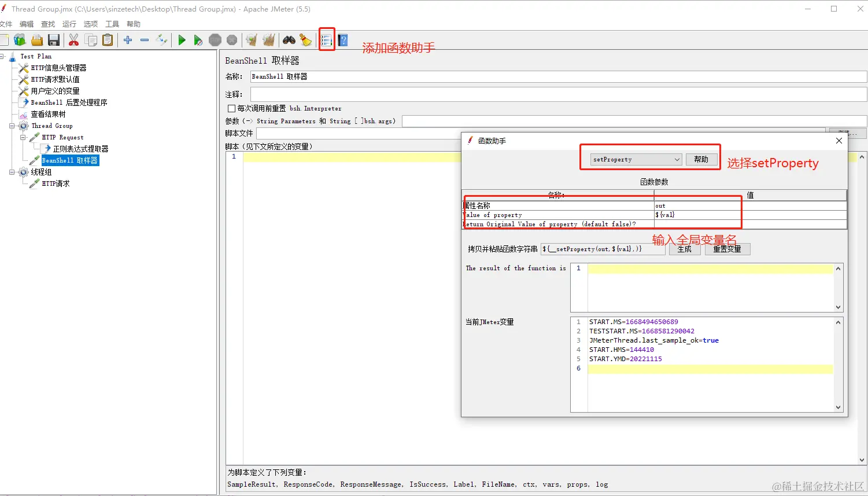
Task: Open the 帮助 menu in menu bar
Action: point(134,24)
